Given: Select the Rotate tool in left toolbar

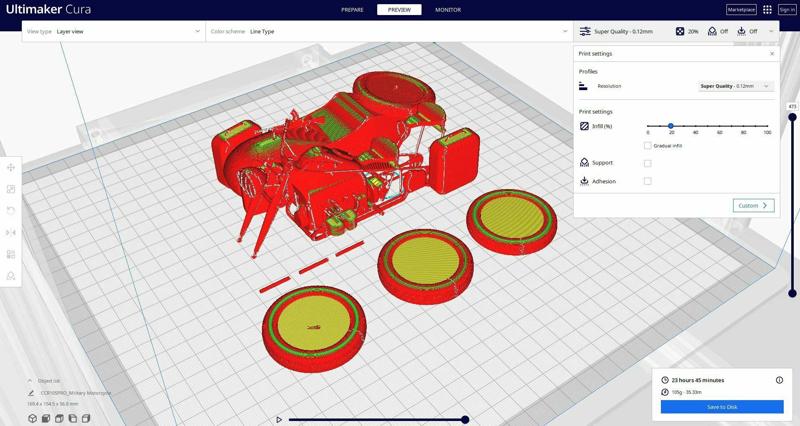Looking at the screenshot, I should [x=11, y=211].
